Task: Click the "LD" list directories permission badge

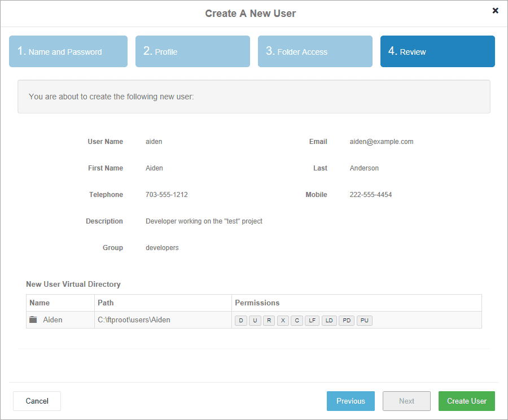Action: pyautogui.click(x=329, y=320)
